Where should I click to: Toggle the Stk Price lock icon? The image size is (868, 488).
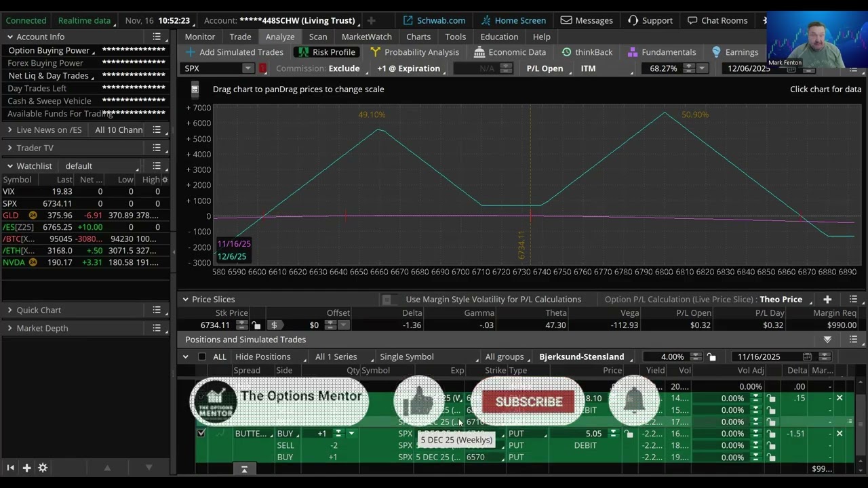[256, 325]
